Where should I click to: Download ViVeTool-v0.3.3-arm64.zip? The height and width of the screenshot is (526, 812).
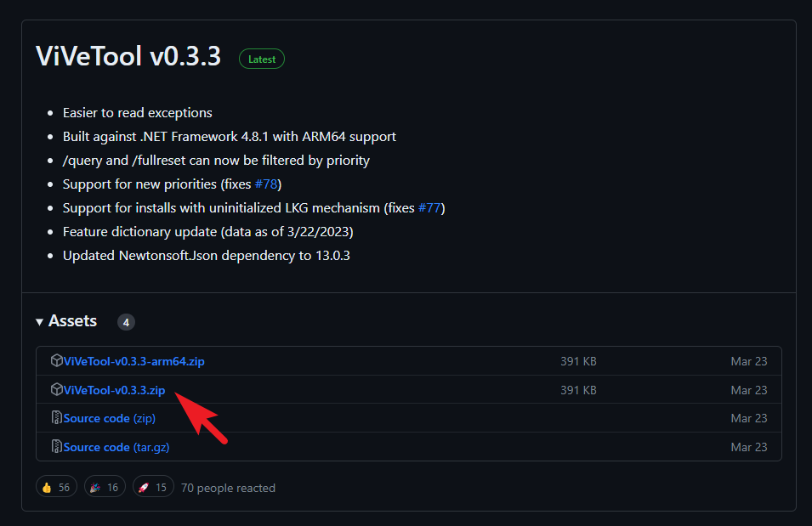click(x=133, y=360)
